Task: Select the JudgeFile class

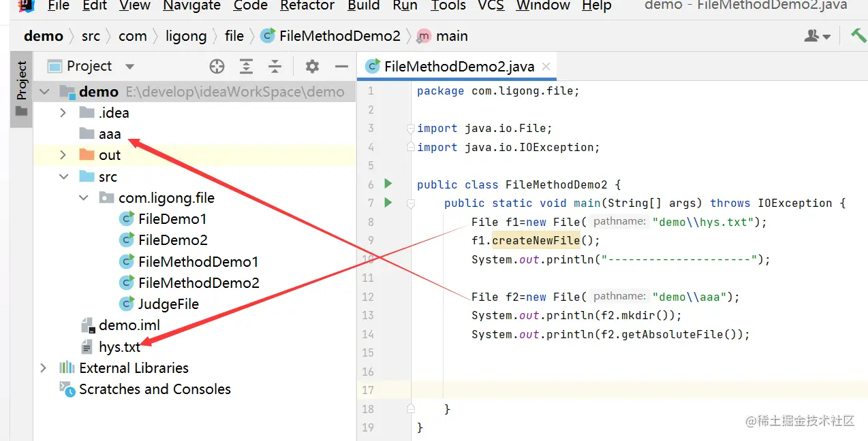Action: tap(168, 304)
